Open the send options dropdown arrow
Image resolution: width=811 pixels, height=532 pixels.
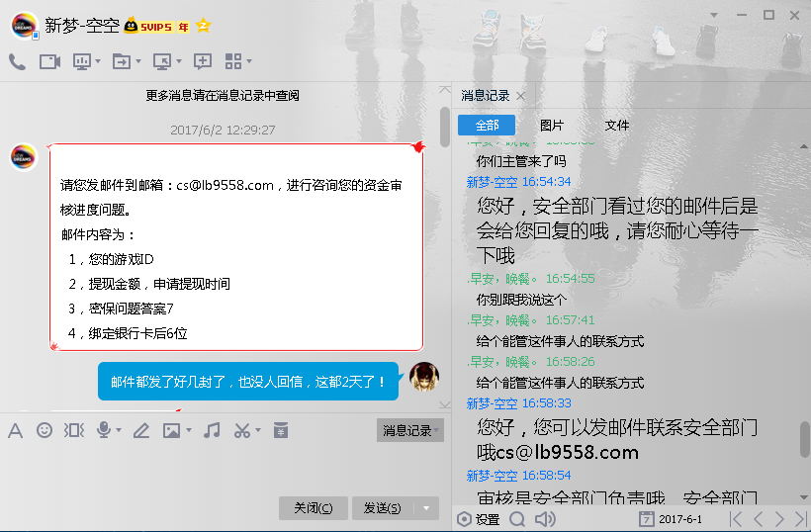tap(426, 508)
